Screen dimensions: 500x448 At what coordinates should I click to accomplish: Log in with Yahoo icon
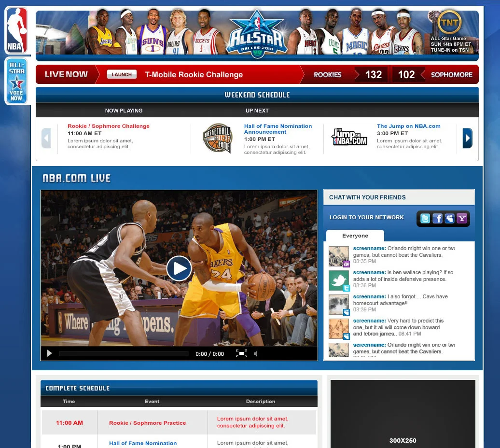(x=462, y=218)
